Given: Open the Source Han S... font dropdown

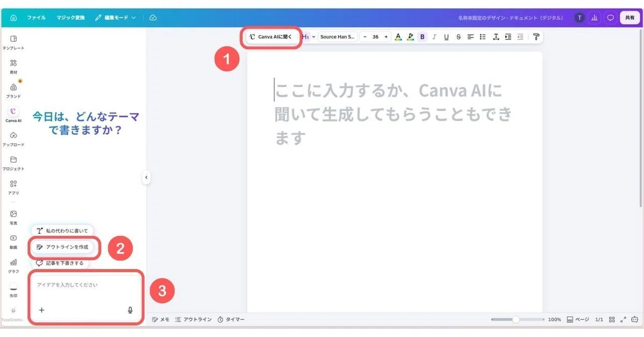Looking at the screenshot, I should (338, 37).
